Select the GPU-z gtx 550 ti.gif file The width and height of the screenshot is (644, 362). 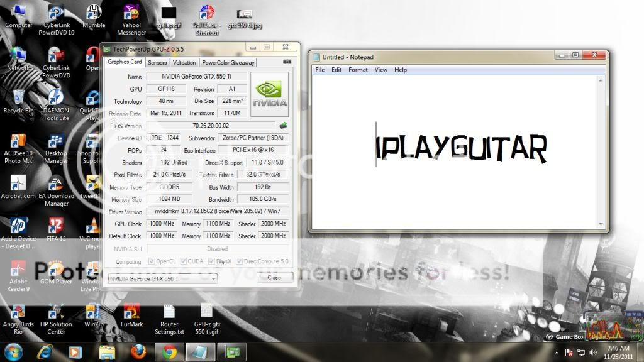[x=207, y=319]
